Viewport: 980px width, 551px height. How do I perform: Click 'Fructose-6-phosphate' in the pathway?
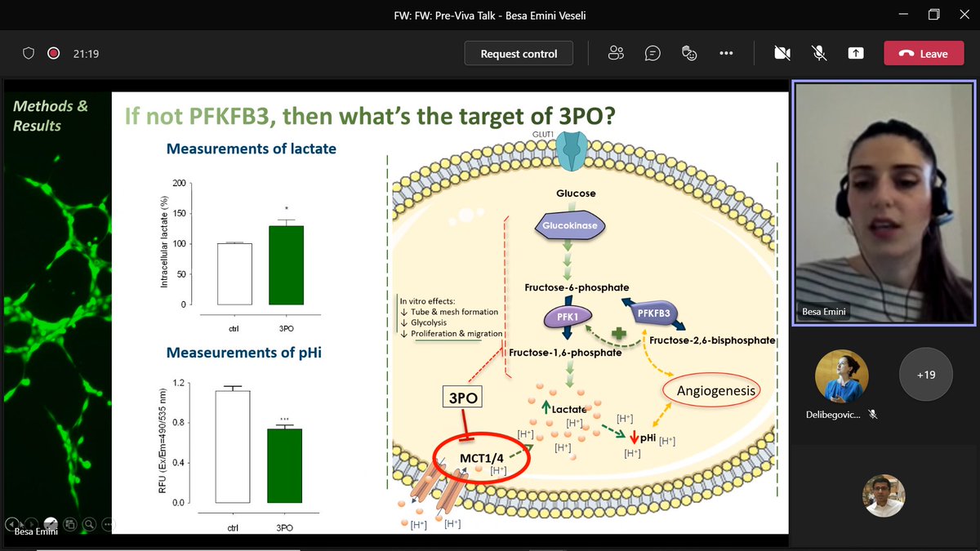tap(576, 287)
